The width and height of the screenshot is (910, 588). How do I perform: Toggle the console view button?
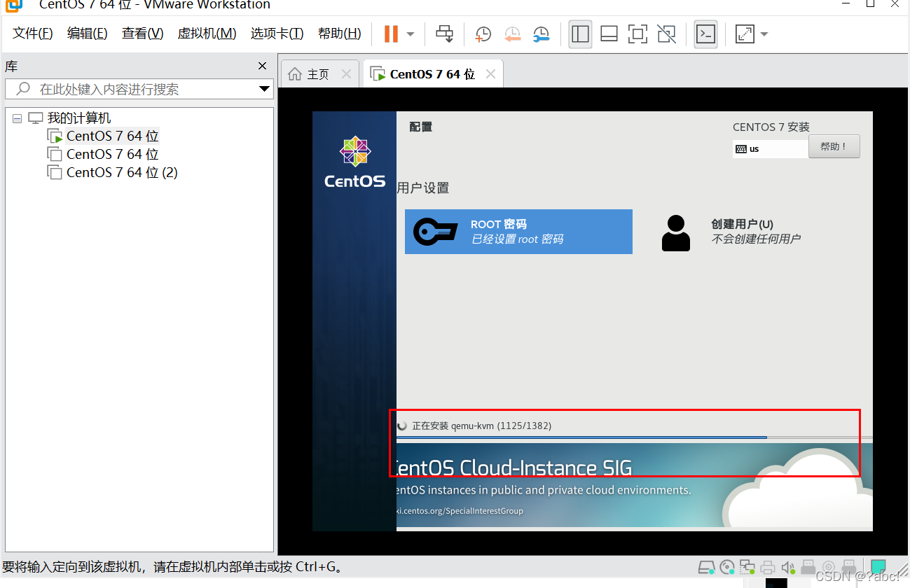tap(705, 34)
